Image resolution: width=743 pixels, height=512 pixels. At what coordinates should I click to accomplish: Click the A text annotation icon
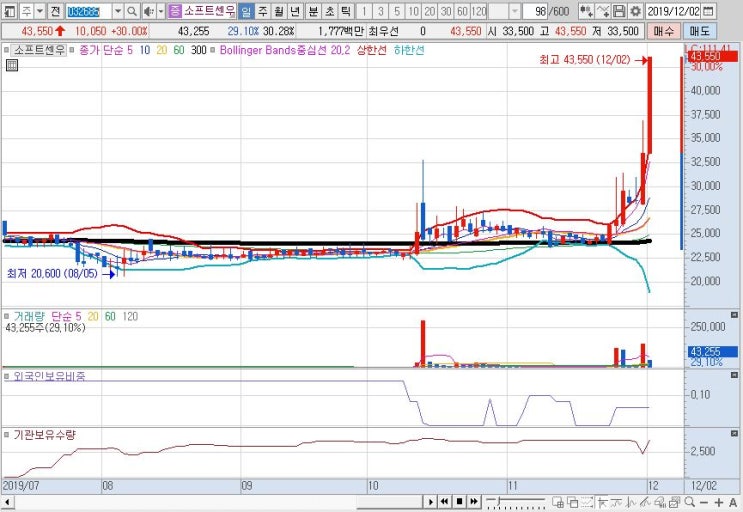click(x=733, y=502)
